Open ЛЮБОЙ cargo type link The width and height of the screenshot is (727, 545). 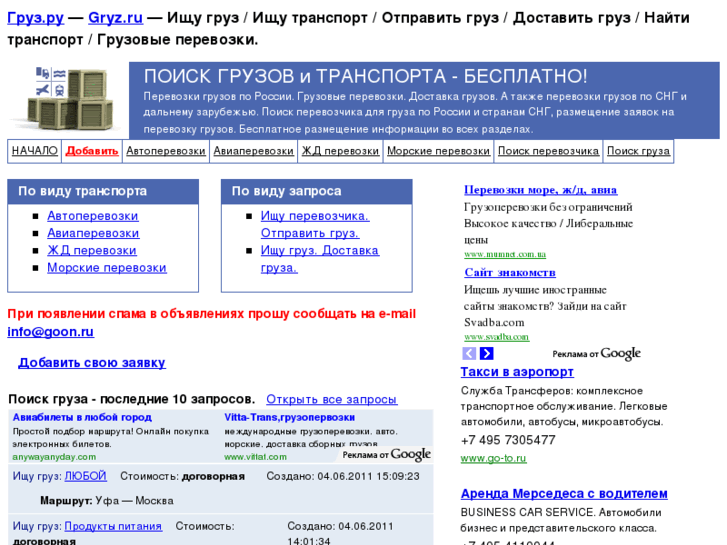tap(85, 476)
